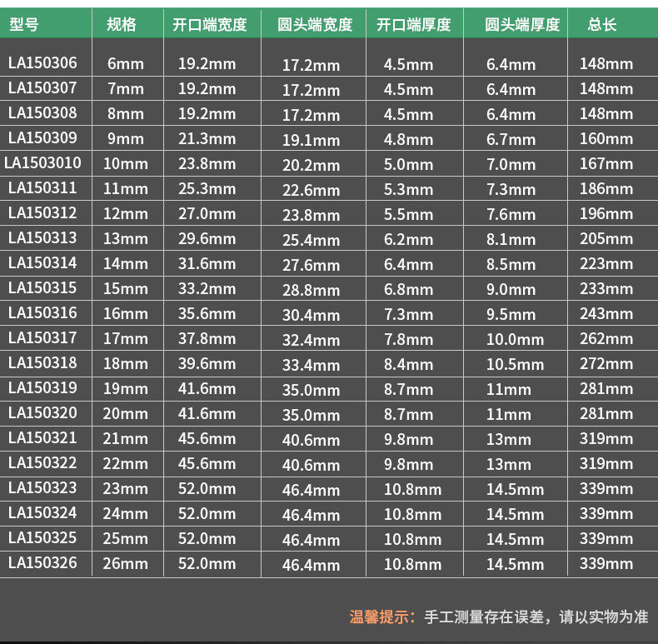Click the 45.6mm value in LA150321 row
658x644 pixels.
click(x=207, y=439)
